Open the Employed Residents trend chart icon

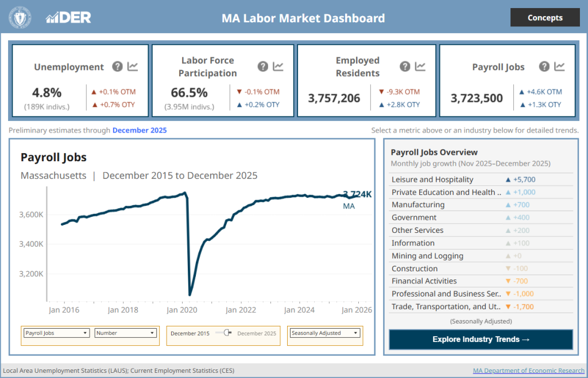coord(420,67)
